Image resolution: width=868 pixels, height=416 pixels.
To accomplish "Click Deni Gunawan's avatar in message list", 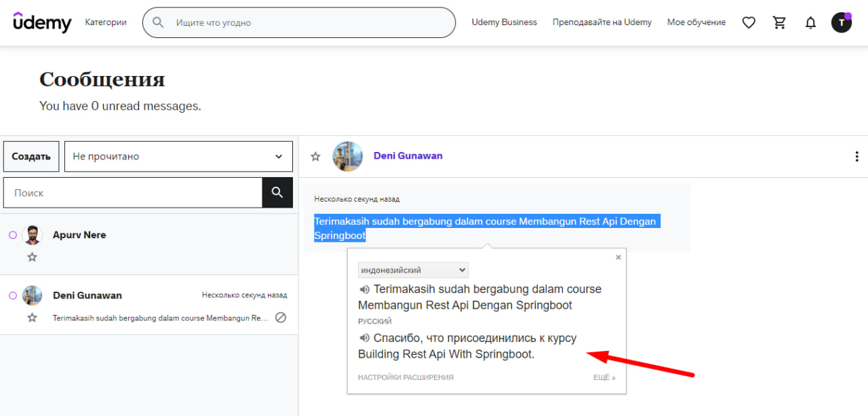I will (x=32, y=295).
